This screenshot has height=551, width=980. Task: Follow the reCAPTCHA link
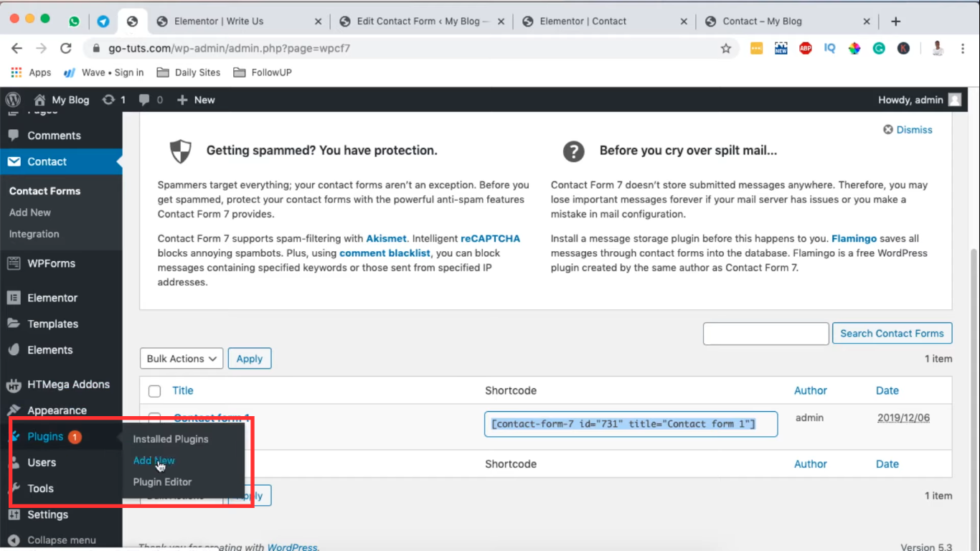tap(491, 238)
